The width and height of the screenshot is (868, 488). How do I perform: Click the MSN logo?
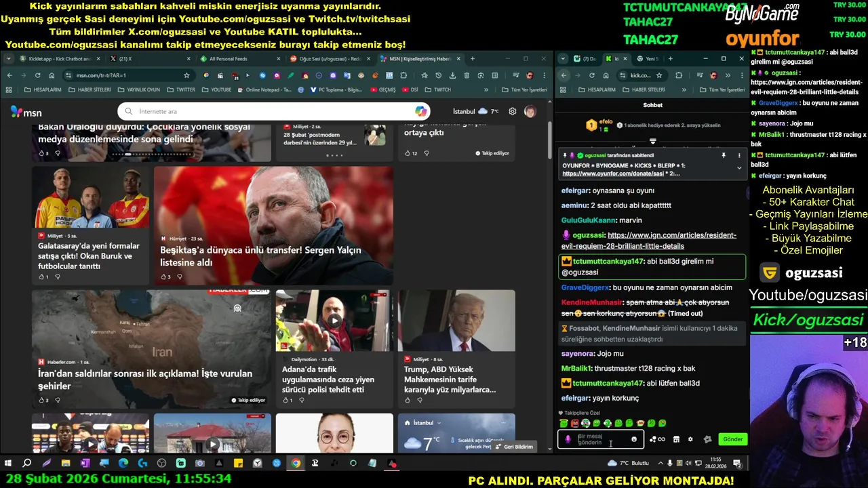(x=26, y=112)
